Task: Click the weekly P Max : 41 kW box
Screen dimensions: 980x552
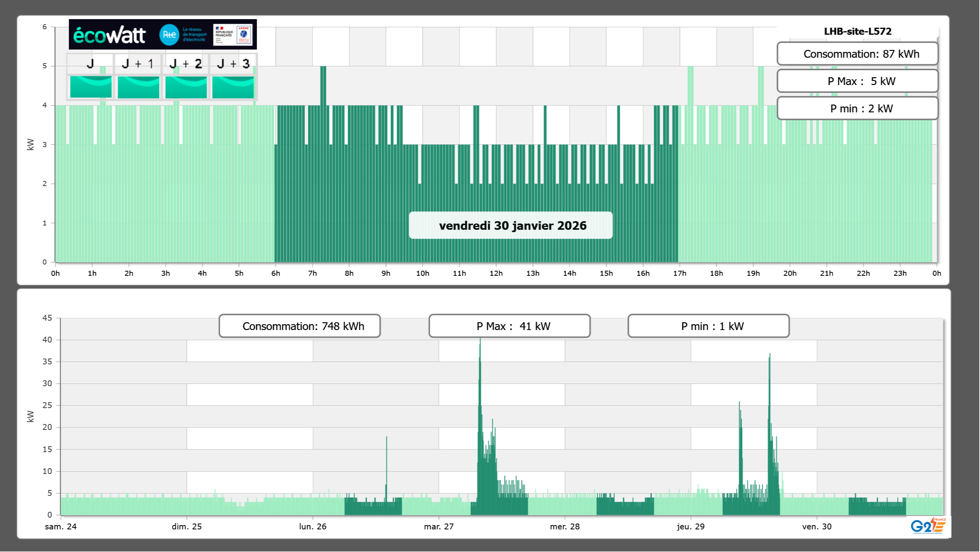Action: (x=509, y=326)
